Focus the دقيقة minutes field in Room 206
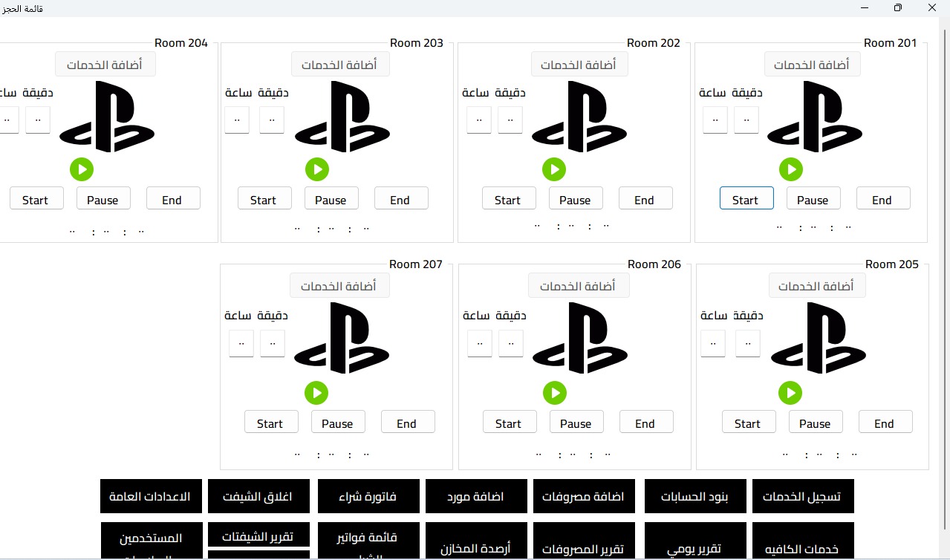950x560 pixels. pos(511,343)
